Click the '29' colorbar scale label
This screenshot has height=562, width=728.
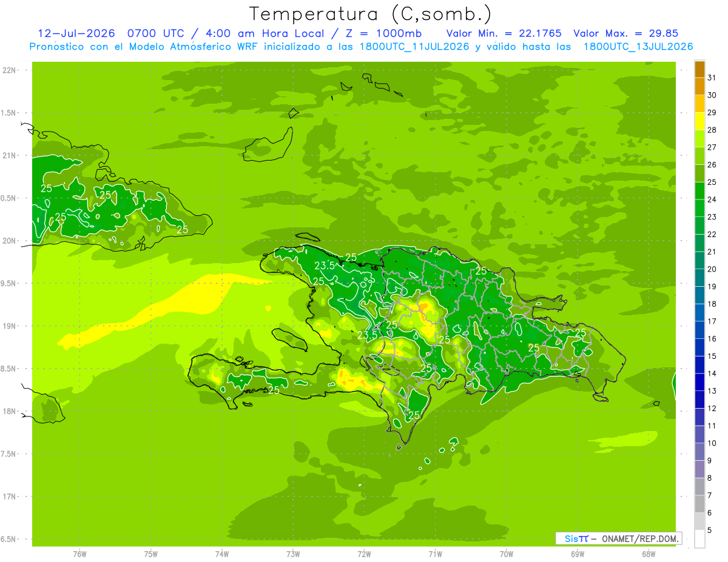click(x=712, y=113)
